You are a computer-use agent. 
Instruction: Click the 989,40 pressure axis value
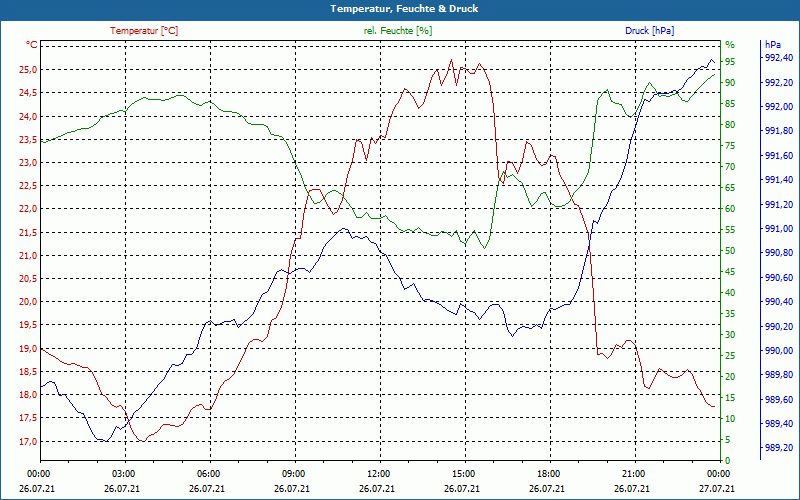click(779, 424)
